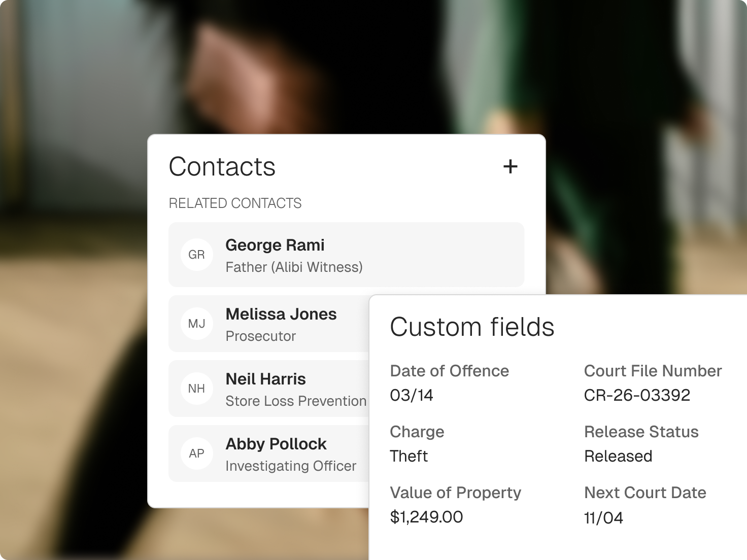
Task: Click the Release Status field label
Action: tap(641, 432)
